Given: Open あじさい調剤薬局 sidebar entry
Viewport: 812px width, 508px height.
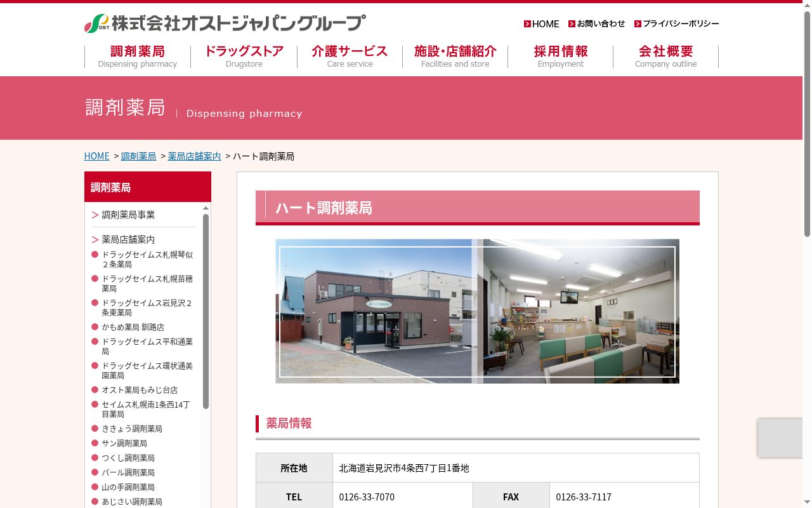Looking at the screenshot, I should click(x=132, y=502).
